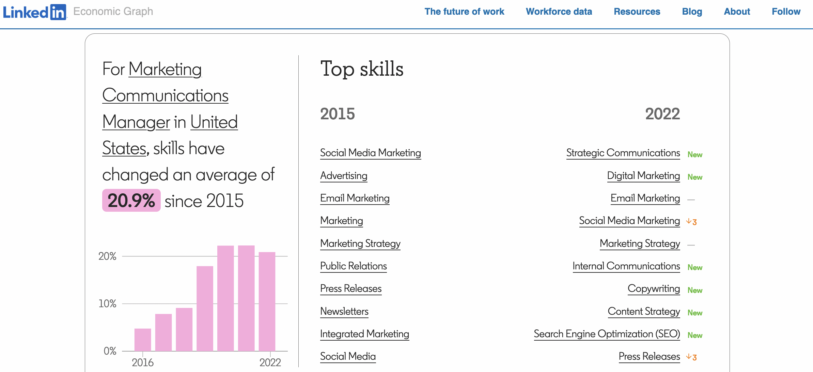Open 2022 skill Email Marketing
This screenshot has width=813, height=372.
[646, 198]
